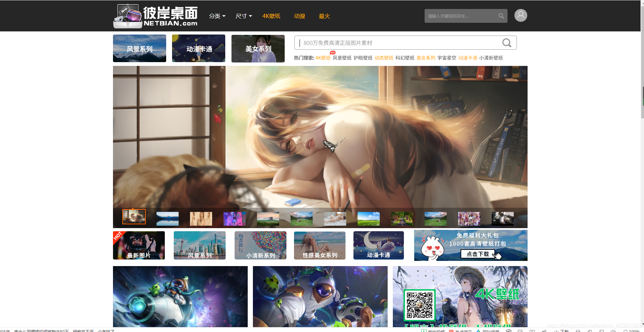Screen dimensions: 644x332
Task: Click the header search magnifier icon
Action: coord(501,16)
